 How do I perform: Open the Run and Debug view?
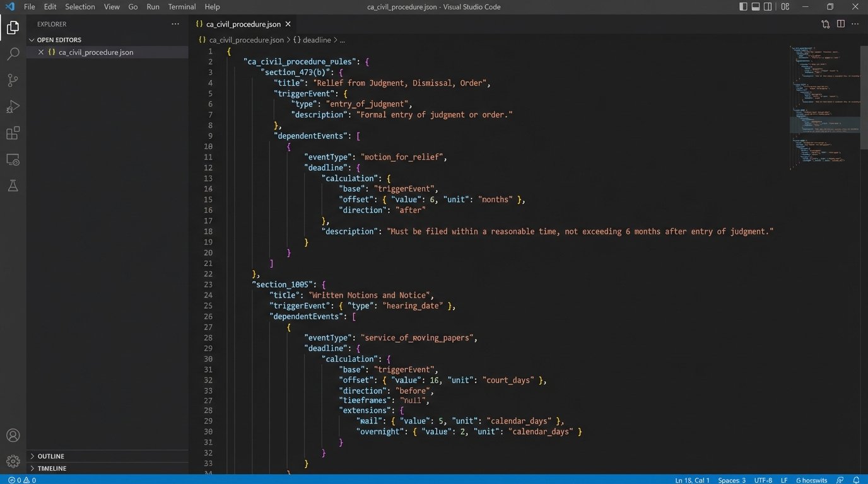pos(13,107)
